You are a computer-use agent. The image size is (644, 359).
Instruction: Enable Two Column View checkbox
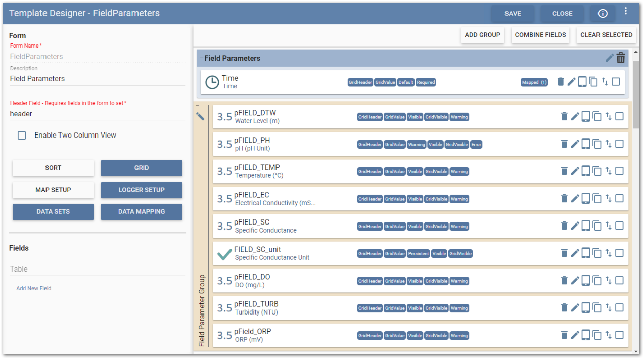tap(22, 136)
